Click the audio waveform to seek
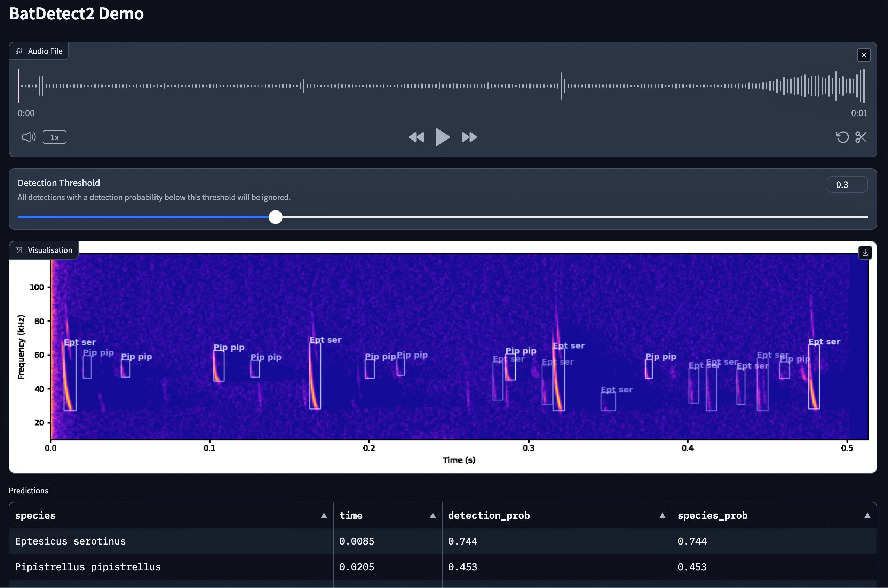Viewport: 888px width, 588px height. click(x=443, y=86)
